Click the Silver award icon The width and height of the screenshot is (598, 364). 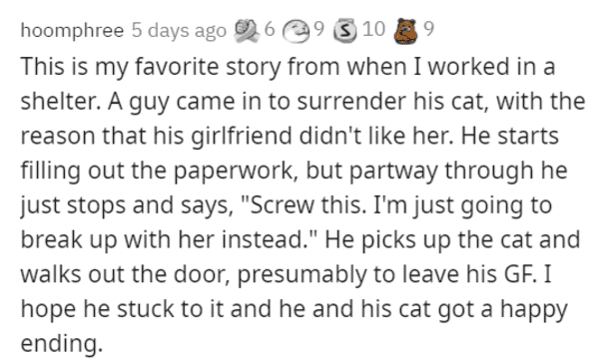[x=345, y=31]
